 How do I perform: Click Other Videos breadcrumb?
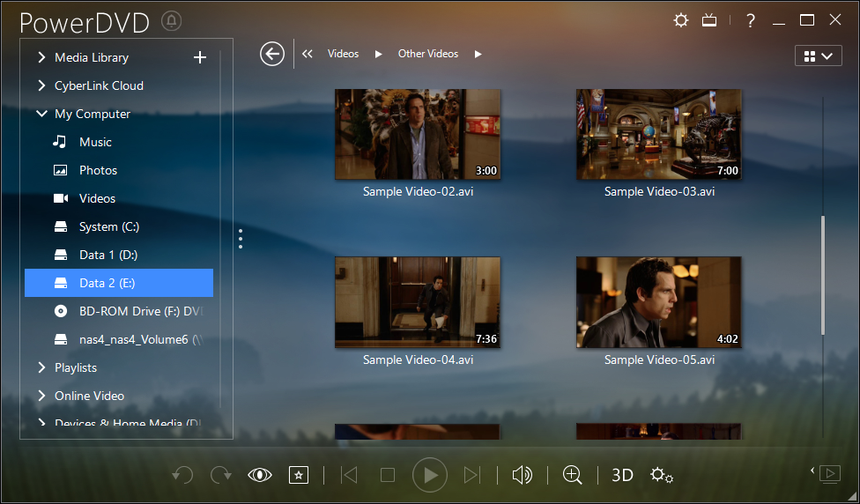[x=428, y=54]
